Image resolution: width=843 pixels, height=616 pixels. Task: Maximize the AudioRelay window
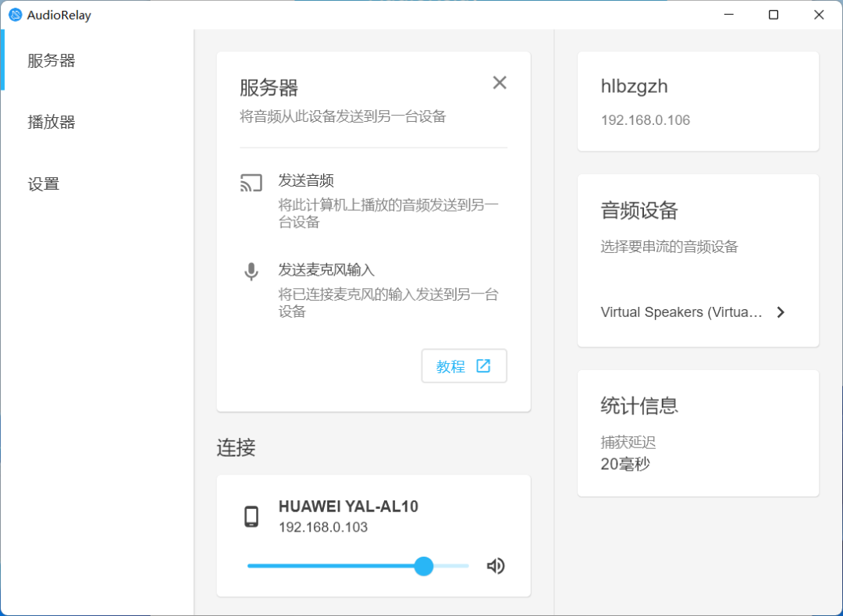click(x=773, y=15)
